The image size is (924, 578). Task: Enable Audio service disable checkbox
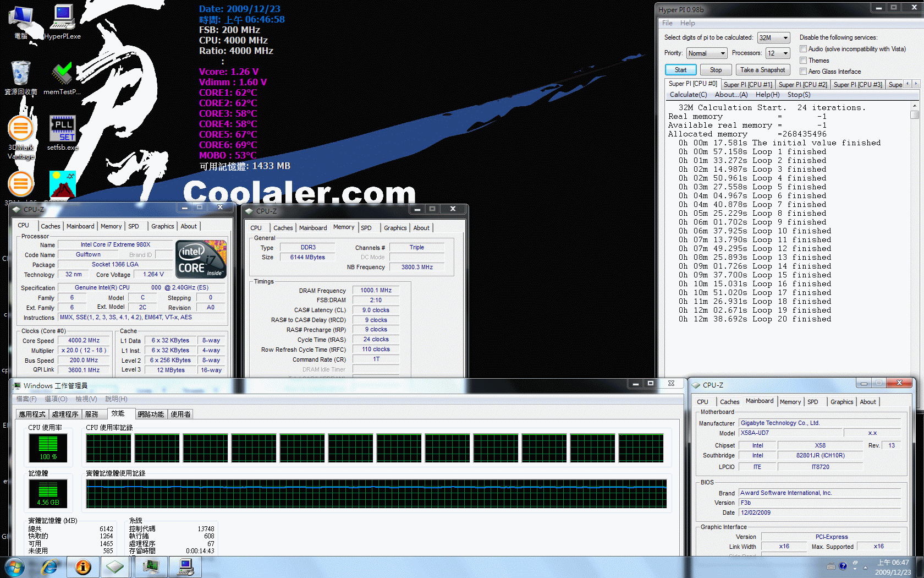pos(803,49)
